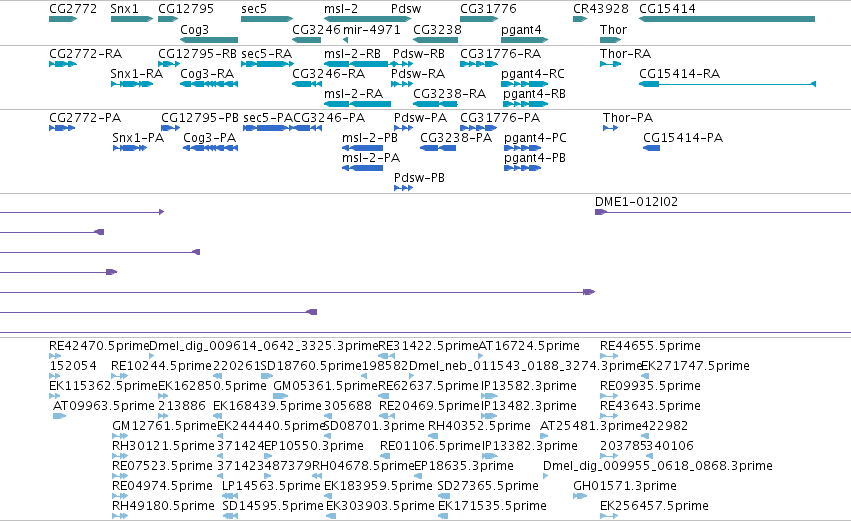Select the CG3246 gene label

pos(316,29)
